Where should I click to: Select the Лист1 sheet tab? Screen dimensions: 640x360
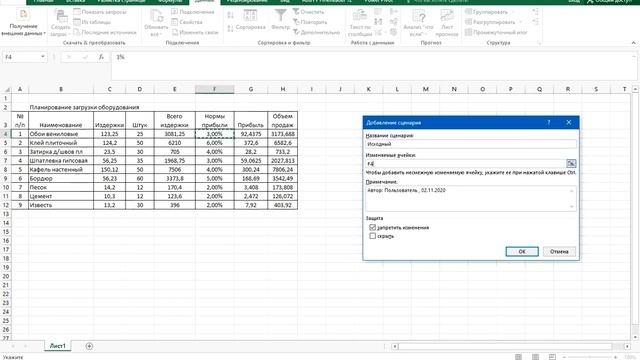58,346
